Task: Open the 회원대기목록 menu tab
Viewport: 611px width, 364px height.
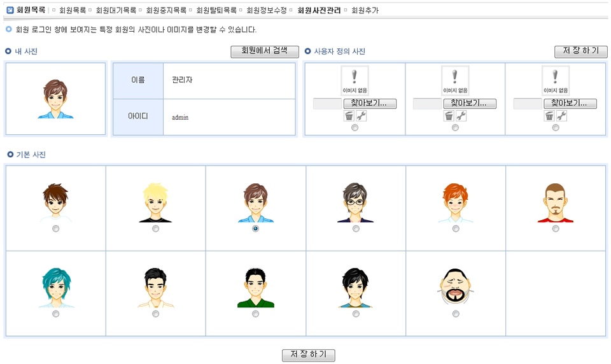Action: click(116, 10)
